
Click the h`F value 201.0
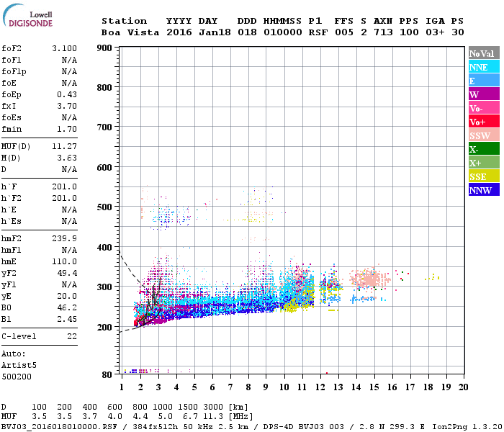click(x=64, y=186)
